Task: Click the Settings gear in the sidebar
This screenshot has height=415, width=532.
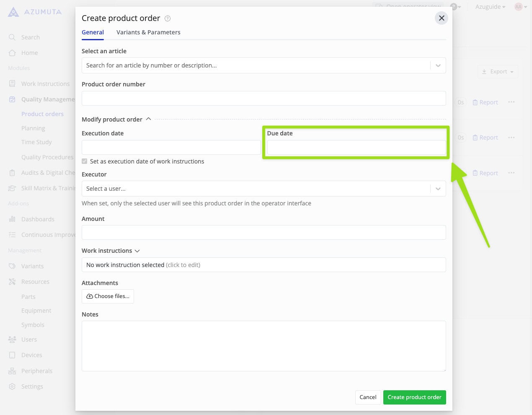Action: (x=13, y=386)
